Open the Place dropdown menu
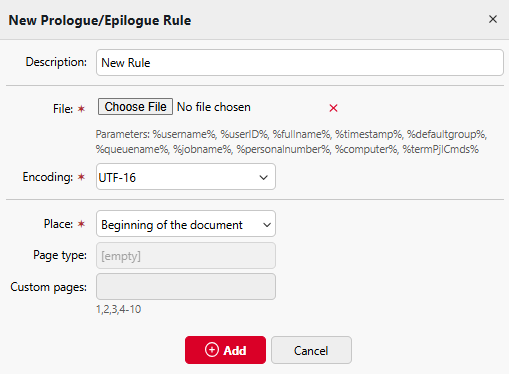 tap(186, 224)
